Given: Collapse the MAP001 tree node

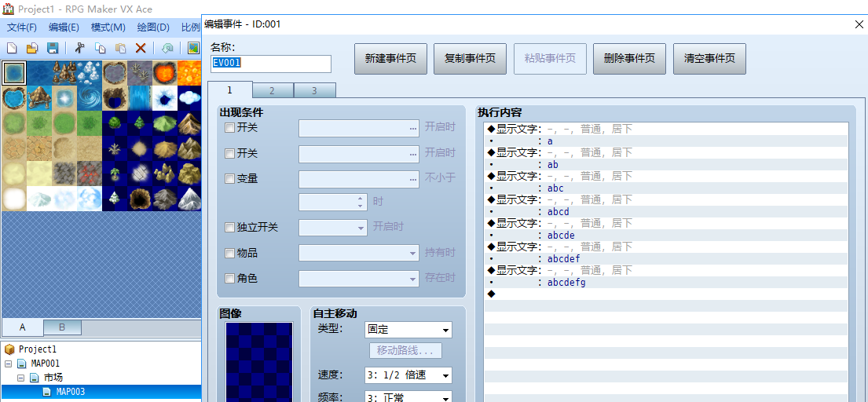Looking at the screenshot, I should 8,364.
